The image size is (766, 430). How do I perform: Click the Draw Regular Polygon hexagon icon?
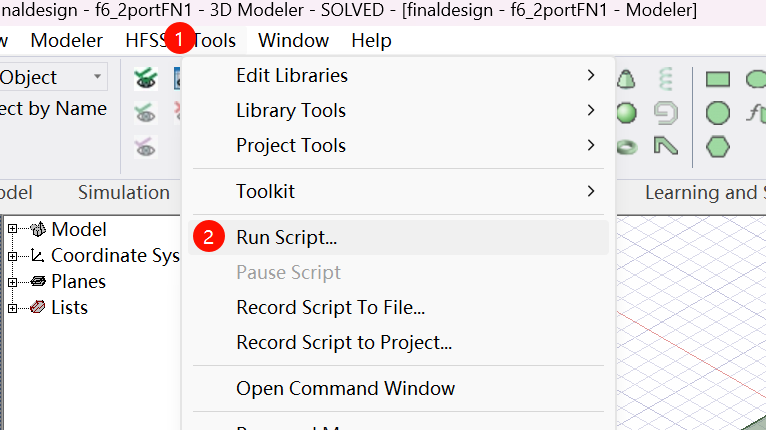click(718, 146)
